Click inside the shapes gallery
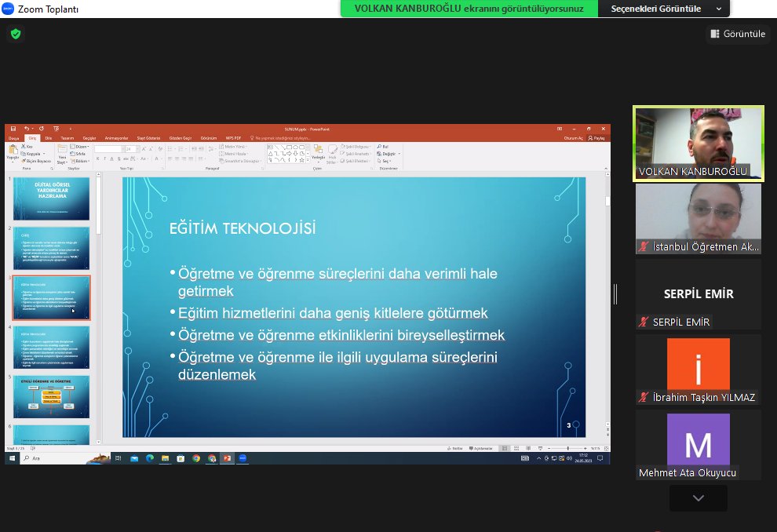This screenshot has width=777, height=532. [x=286, y=154]
